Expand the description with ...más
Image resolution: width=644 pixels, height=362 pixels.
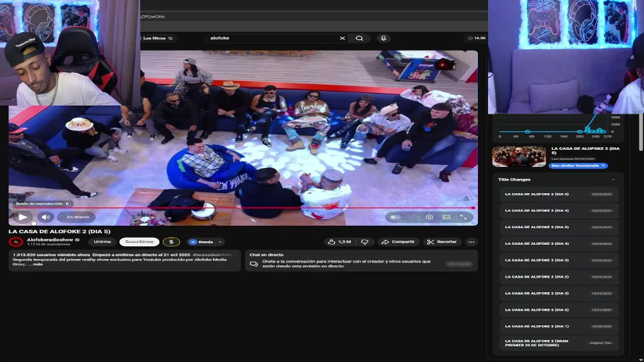pos(36,264)
